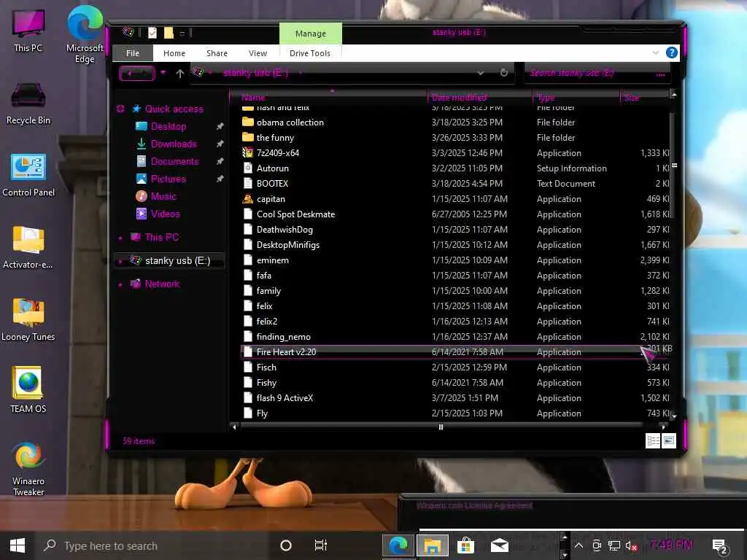Image resolution: width=747 pixels, height=560 pixels.
Task: Open recent locations dropdown arrow
Action: coord(163,73)
